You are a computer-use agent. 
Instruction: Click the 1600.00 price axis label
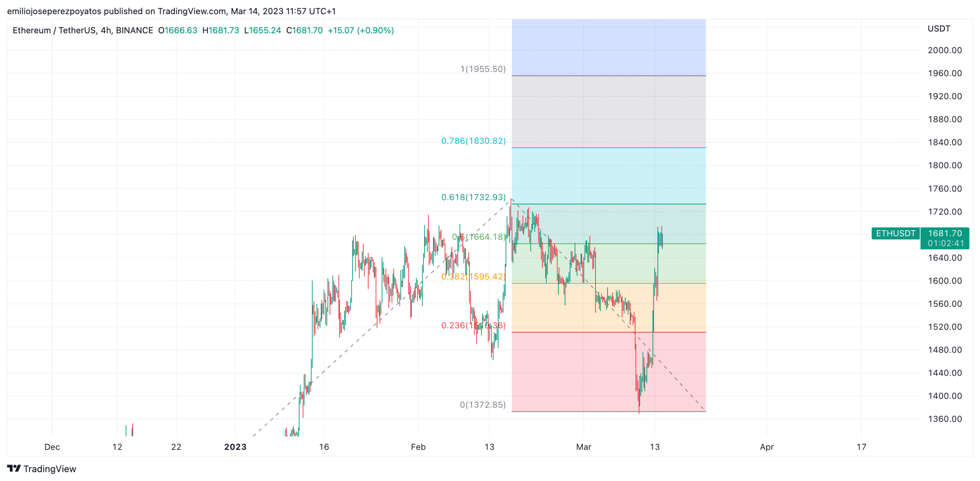coord(944,281)
